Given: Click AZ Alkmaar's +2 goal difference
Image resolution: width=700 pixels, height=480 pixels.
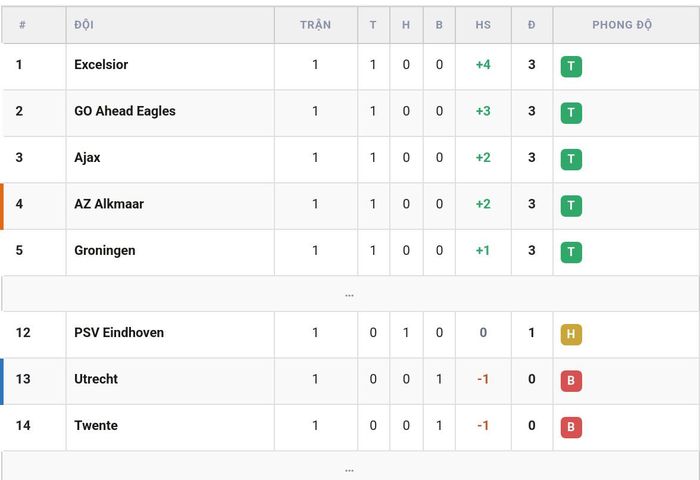Looking at the screenshot, I should point(483,204).
